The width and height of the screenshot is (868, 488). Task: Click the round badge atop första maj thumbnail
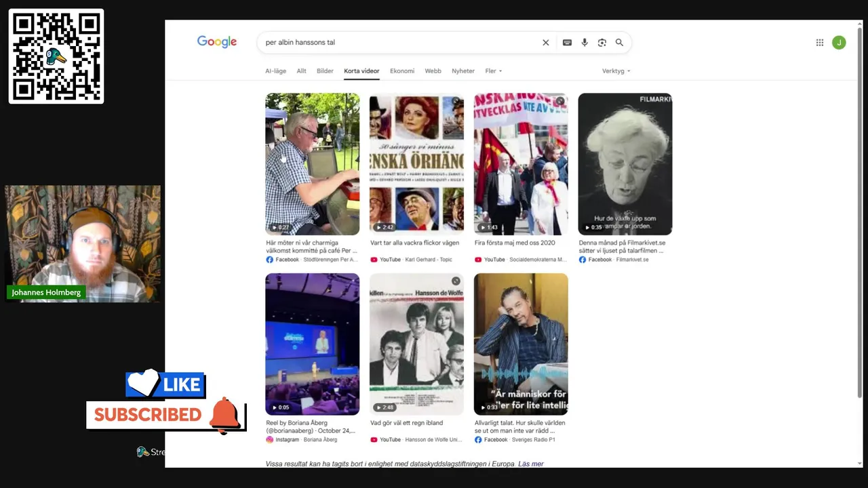(560, 101)
